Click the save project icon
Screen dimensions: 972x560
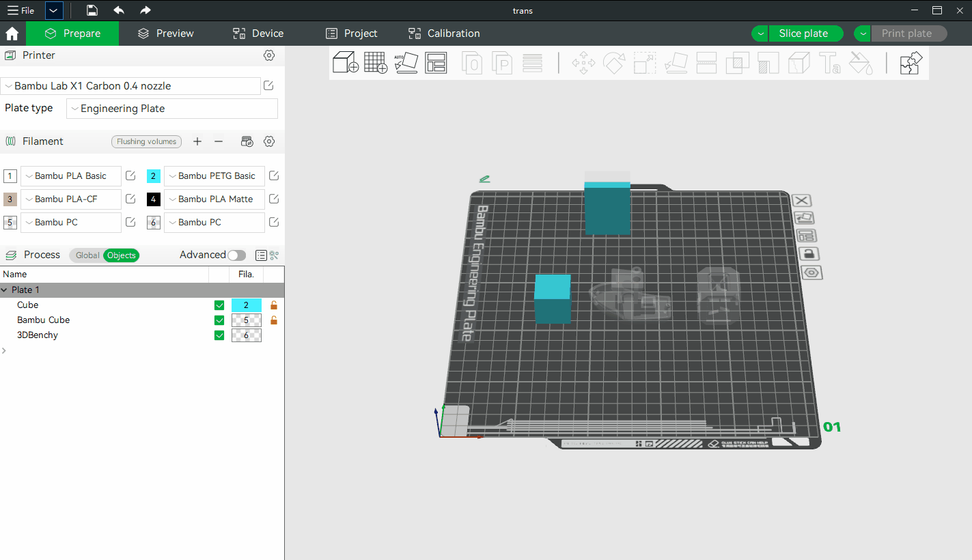[92, 10]
